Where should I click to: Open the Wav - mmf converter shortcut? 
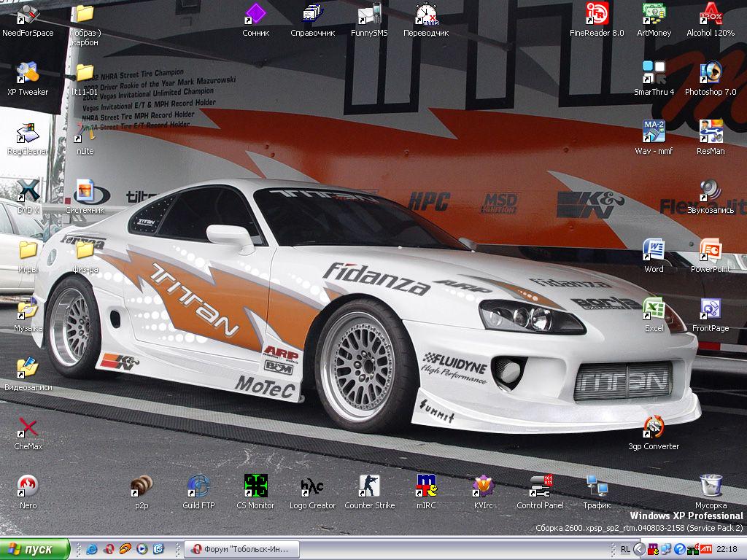coord(654,139)
